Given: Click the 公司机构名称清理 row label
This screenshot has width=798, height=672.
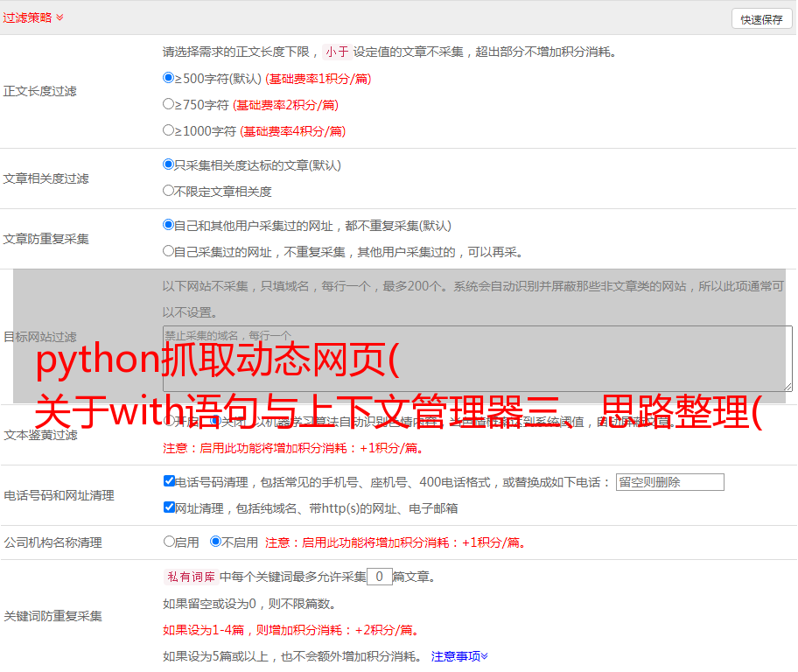Looking at the screenshot, I should coord(52,542).
